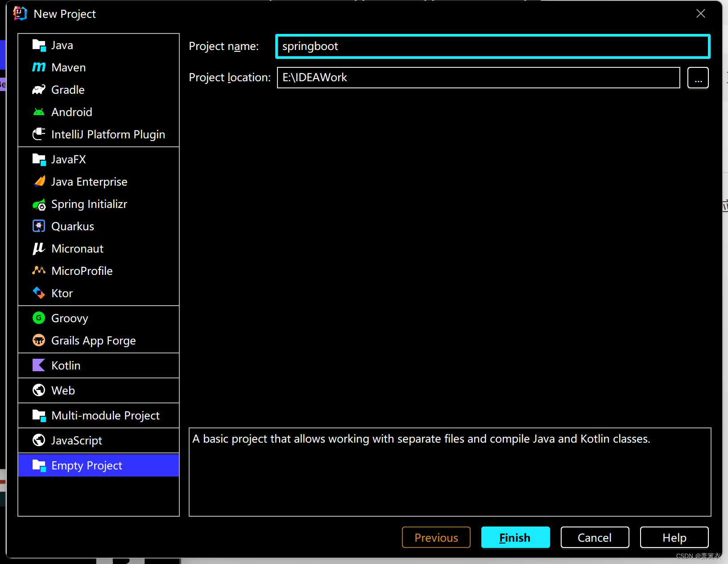Focus the Project location field
The width and height of the screenshot is (728, 564).
(x=478, y=78)
